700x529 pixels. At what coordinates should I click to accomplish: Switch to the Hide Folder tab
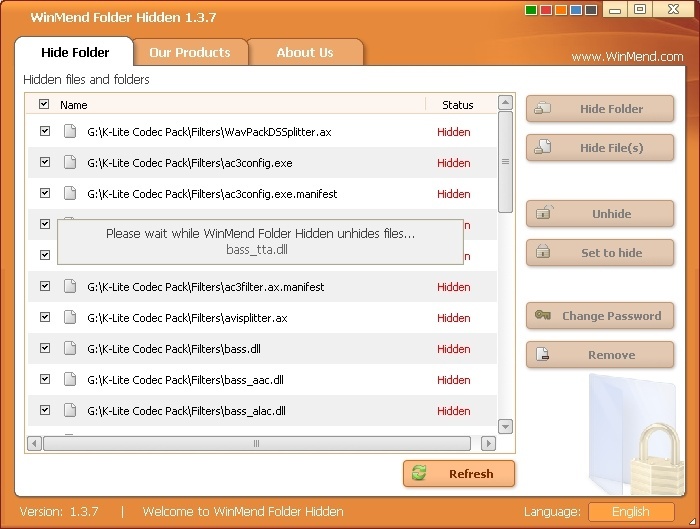coord(75,52)
